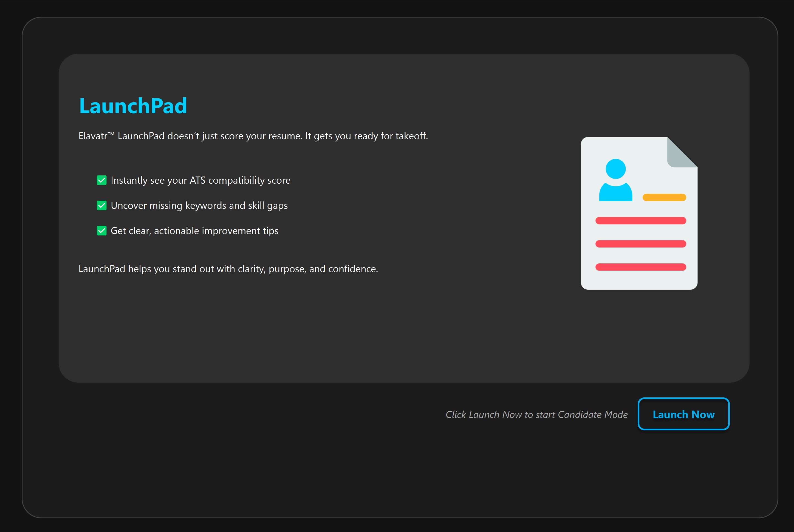Click the middle red line on the resume graphic
794x532 pixels.
pyautogui.click(x=640, y=244)
